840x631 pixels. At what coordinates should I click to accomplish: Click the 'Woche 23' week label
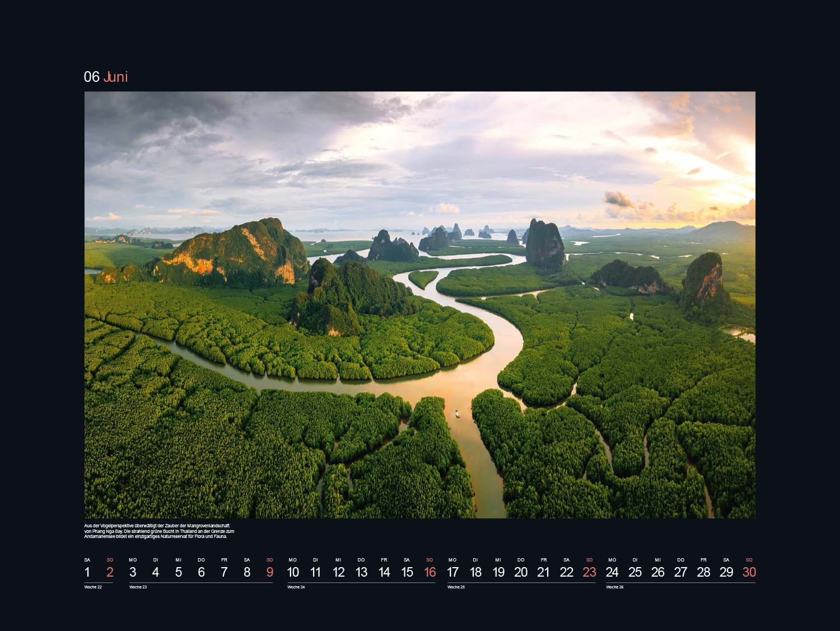point(138,587)
